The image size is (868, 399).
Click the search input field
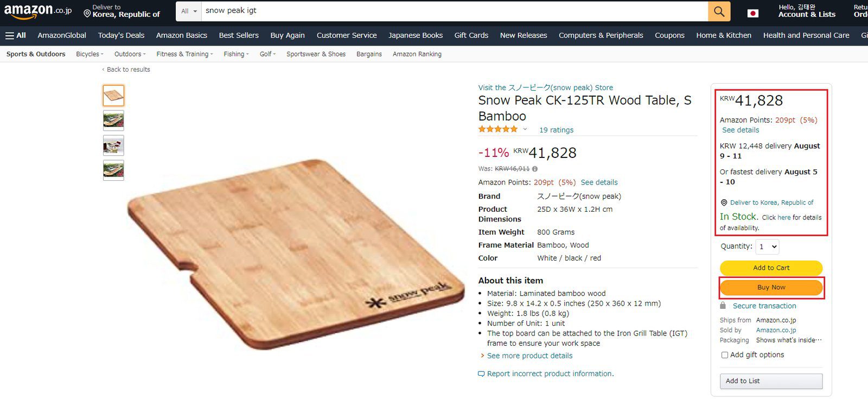tap(454, 11)
